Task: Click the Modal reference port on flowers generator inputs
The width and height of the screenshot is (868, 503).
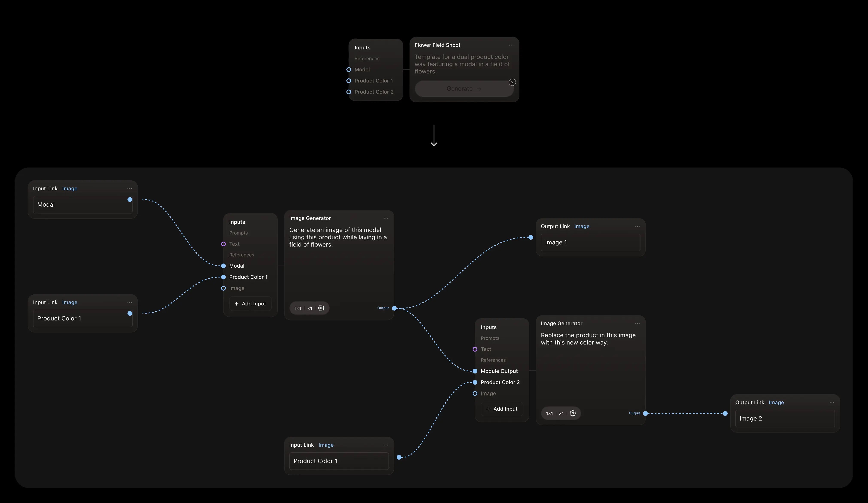Action: pos(223,266)
